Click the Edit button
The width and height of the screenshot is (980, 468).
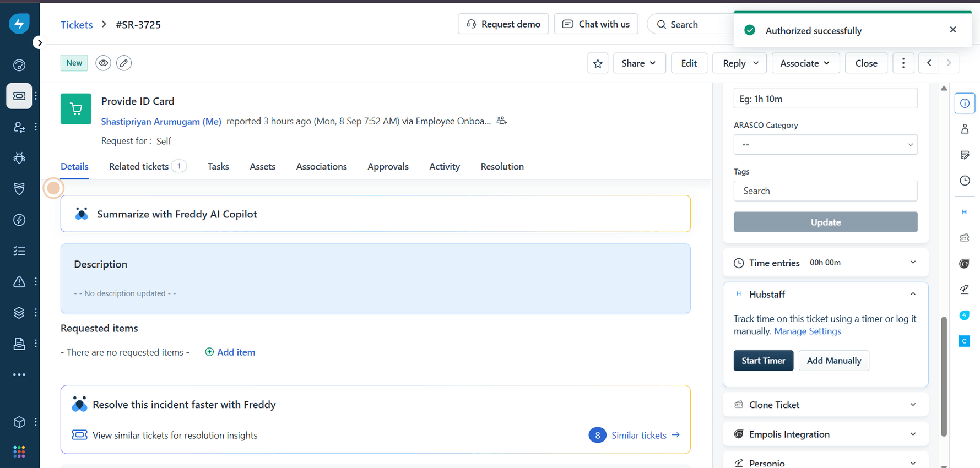(689, 63)
